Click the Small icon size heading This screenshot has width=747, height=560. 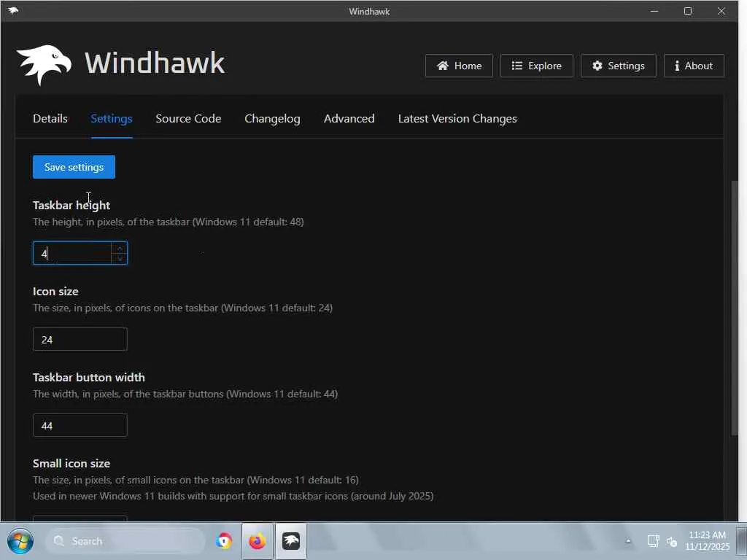pyautogui.click(x=71, y=463)
